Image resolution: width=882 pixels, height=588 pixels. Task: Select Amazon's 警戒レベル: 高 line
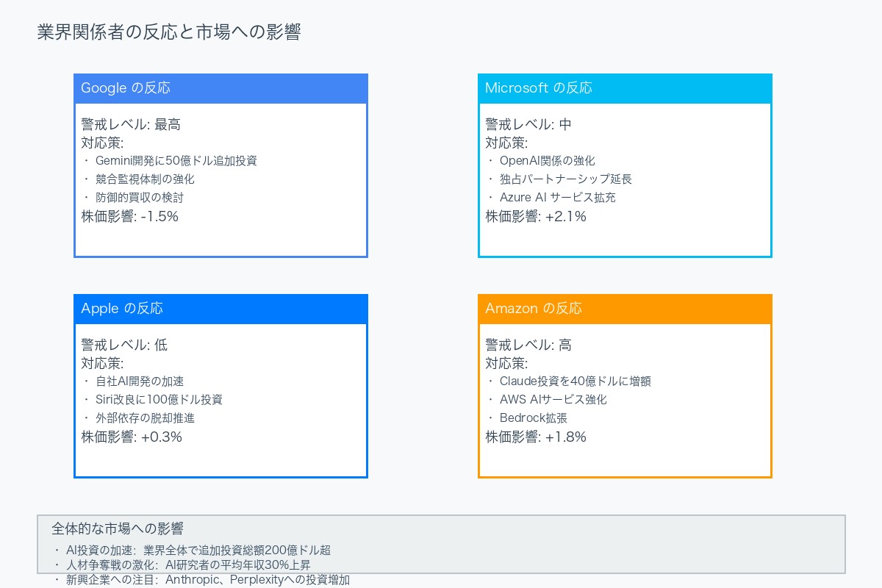pos(528,345)
